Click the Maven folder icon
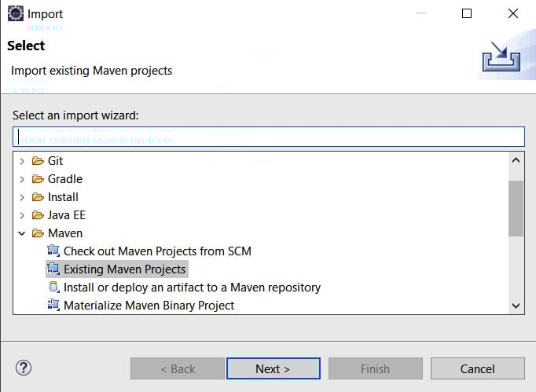 pos(38,233)
